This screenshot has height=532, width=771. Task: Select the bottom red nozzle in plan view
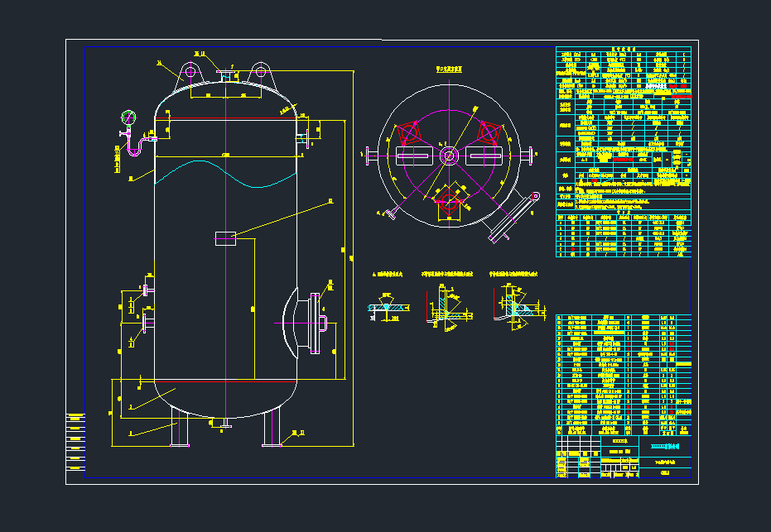[x=449, y=202]
